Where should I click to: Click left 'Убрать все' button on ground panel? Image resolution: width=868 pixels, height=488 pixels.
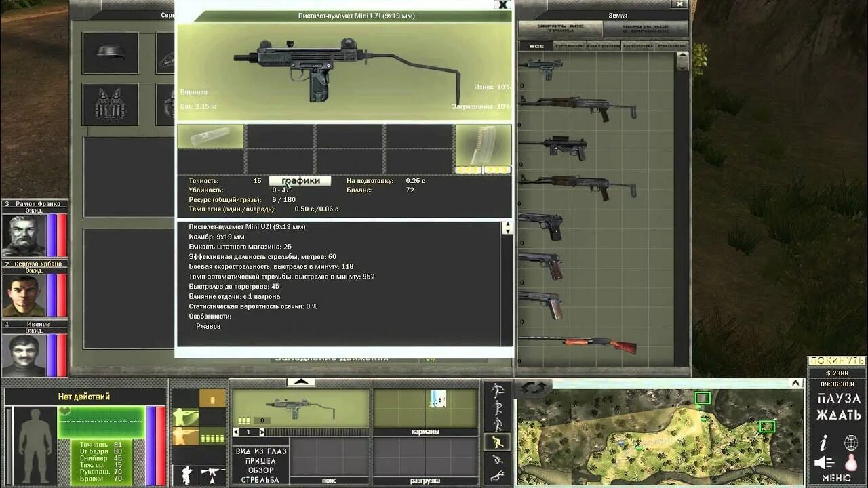point(560,29)
